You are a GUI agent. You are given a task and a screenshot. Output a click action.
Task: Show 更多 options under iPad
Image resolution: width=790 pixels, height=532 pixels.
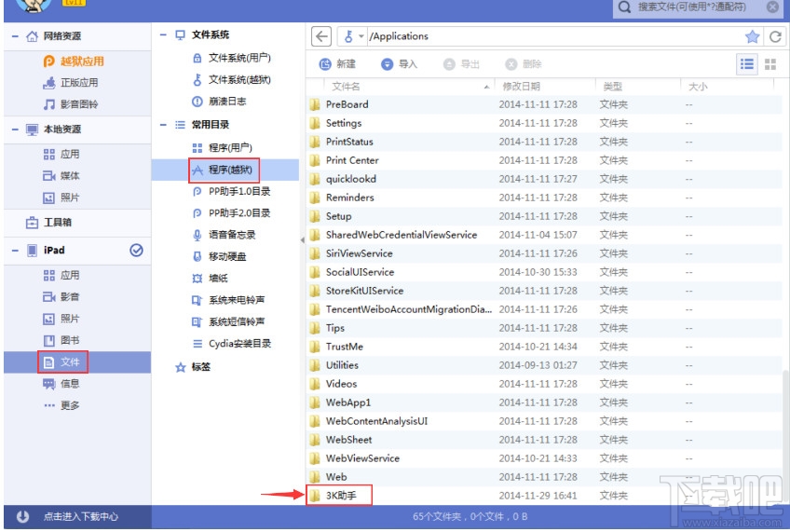click(61, 405)
